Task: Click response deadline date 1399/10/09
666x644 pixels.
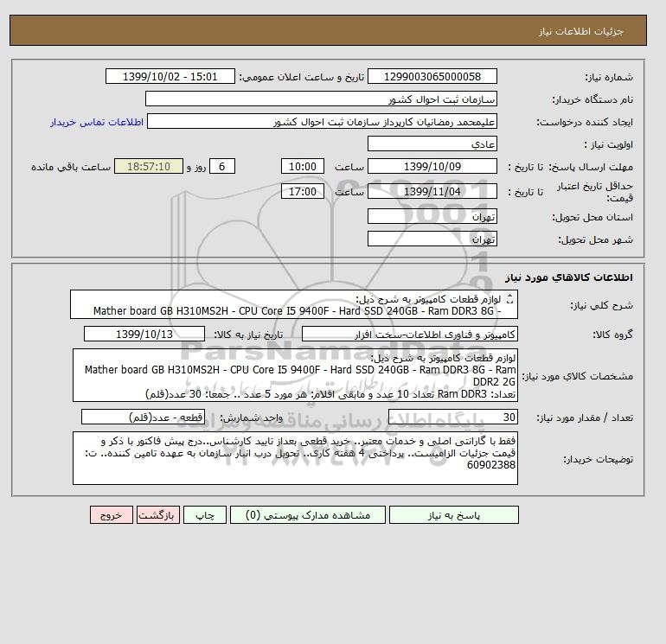Action: pos(432,167)
